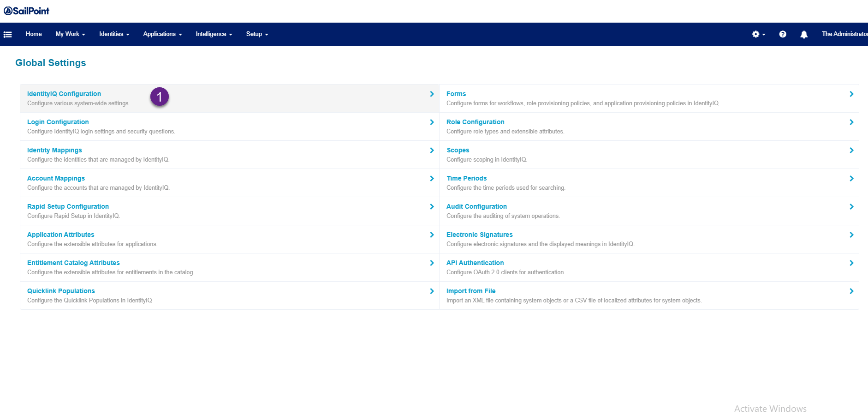Screen dimensions: 868x416
Task: Open the gear settings menu
Action: (758, 34)
